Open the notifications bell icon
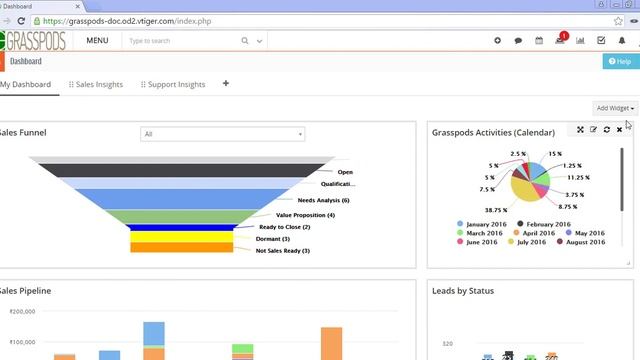This screenshot has width=640, height=360. tap(622, 40)
